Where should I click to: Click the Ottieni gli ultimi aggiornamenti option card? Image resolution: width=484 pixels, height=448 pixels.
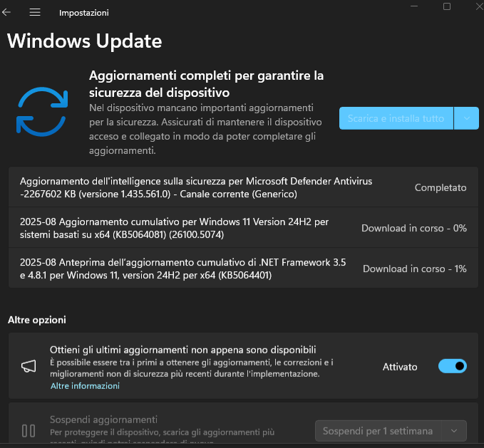pos(243,365)
